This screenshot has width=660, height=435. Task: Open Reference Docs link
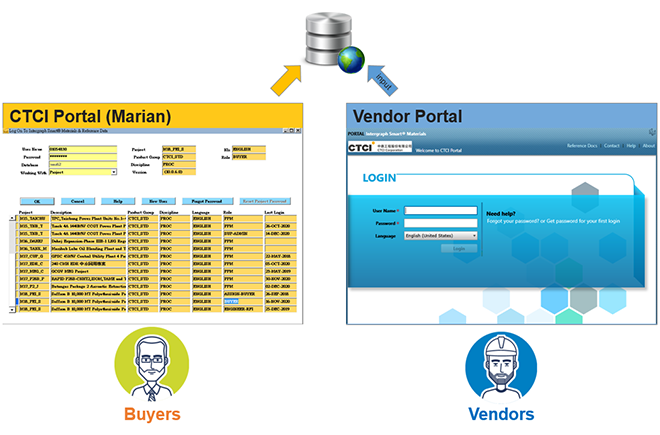point(582,146)
